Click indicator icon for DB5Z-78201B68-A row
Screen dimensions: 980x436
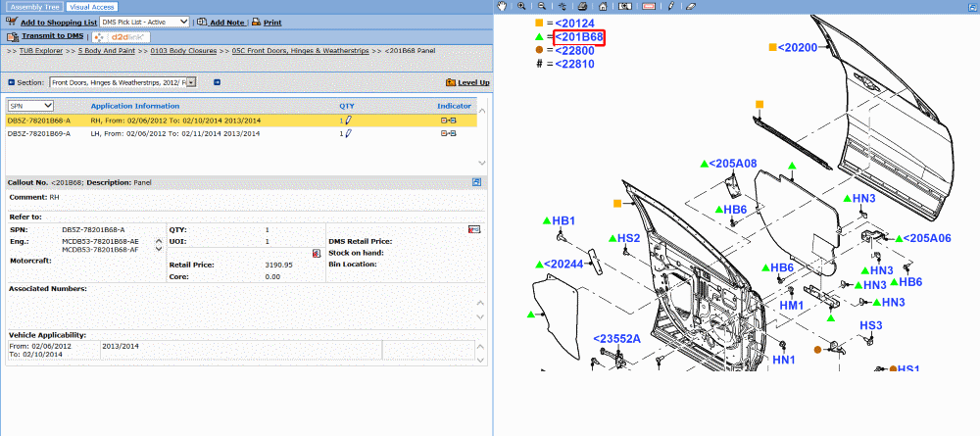[x=448, y=120]
